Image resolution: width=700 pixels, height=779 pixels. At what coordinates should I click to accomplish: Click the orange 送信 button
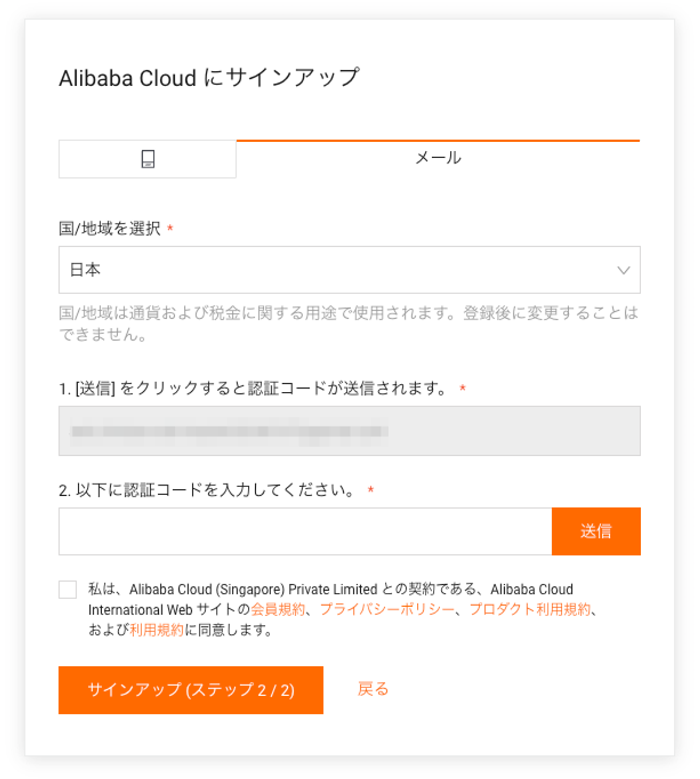pyautogui.click(x=596, y=531)
